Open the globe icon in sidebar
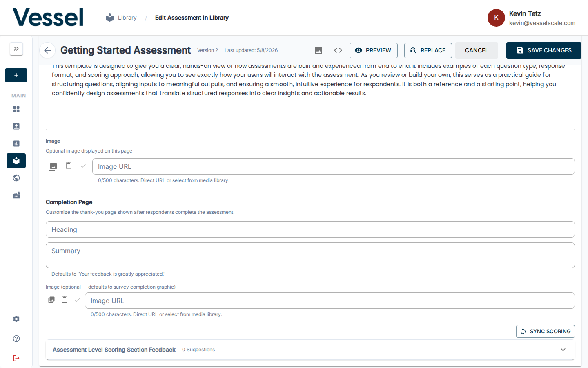 (x=16, y=178)
